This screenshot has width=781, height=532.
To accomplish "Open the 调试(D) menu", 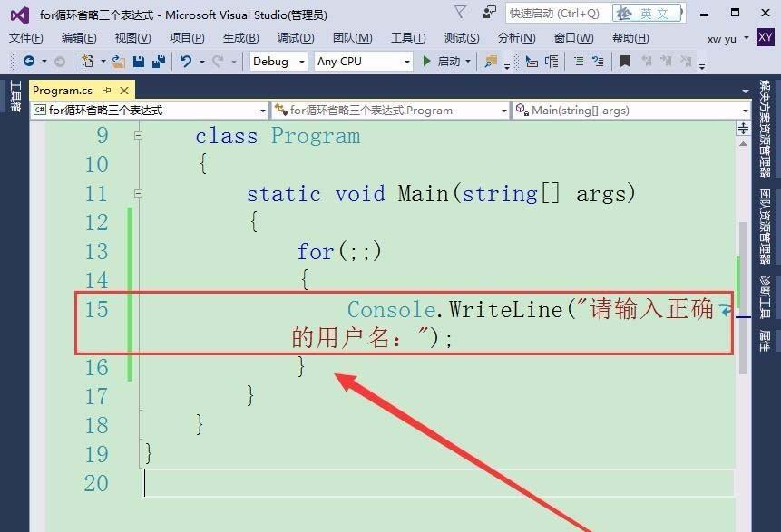I will (x=295, y=38).
